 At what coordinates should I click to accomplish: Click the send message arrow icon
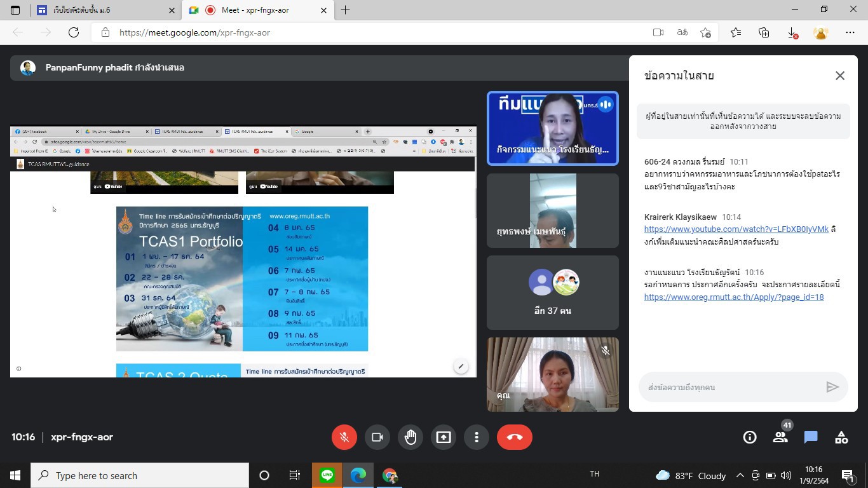(x=832, y=387)
